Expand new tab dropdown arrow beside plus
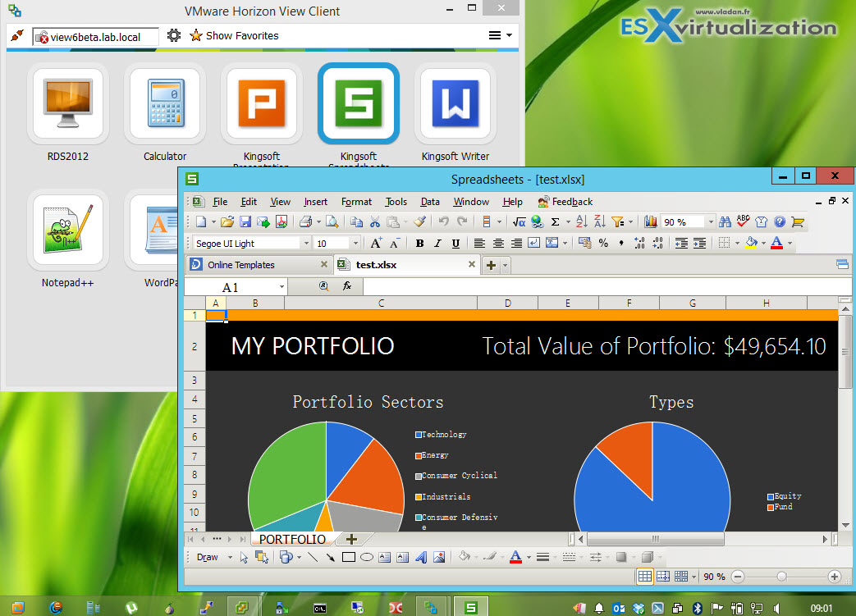 click(x=505, y=266)
